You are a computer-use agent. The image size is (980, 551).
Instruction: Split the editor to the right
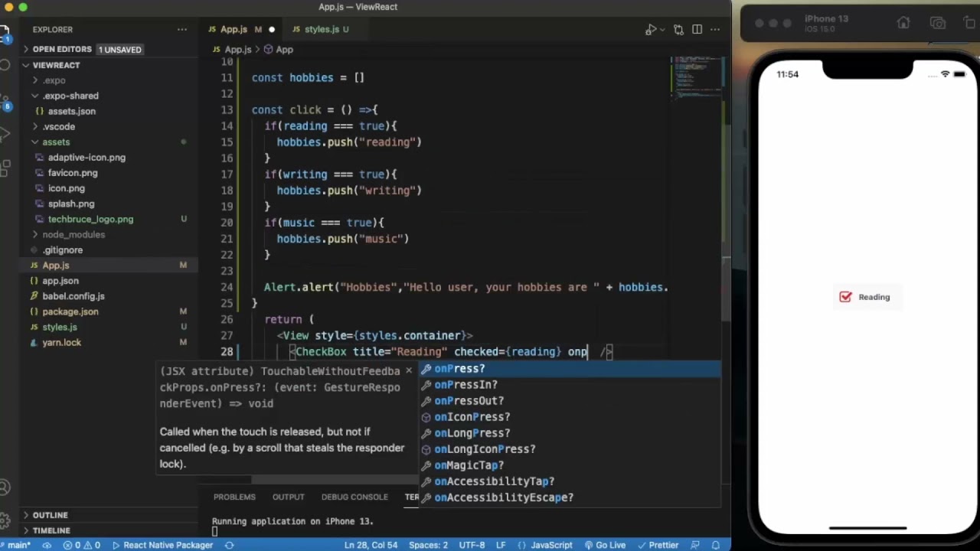(x=697, y=29)
